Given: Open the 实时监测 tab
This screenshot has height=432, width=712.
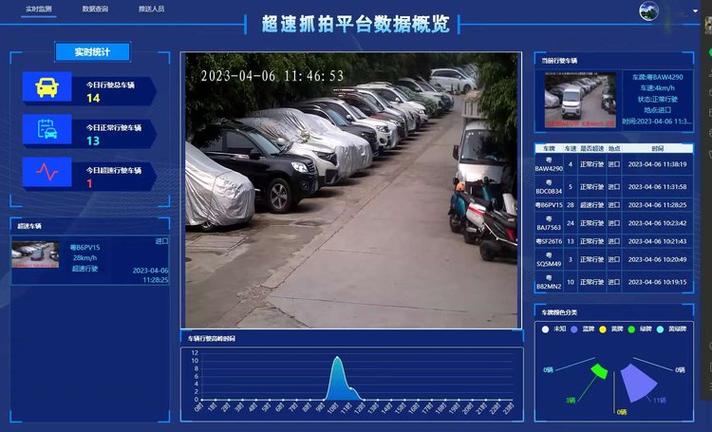Looking at the screenshot, I should coord(38,9).
